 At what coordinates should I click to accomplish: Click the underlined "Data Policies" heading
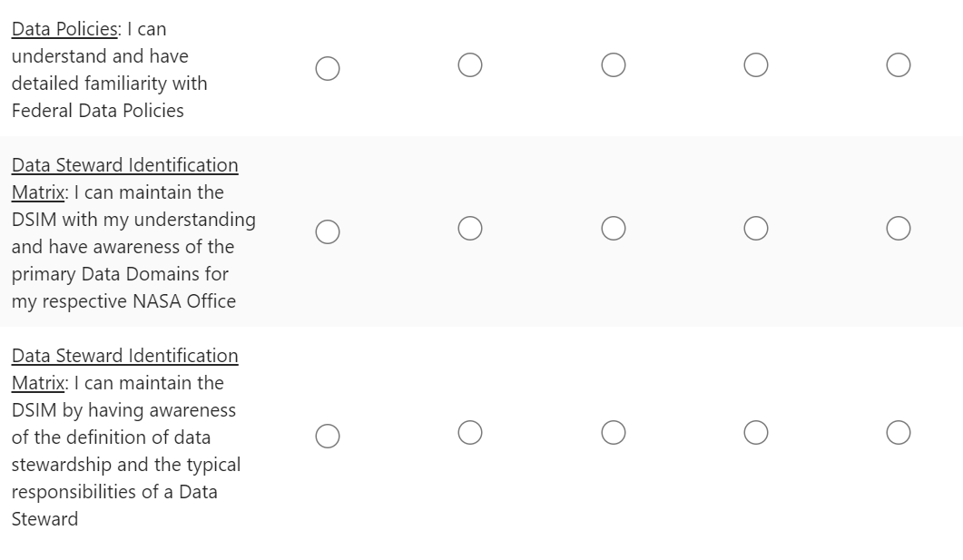click(64, 29)
